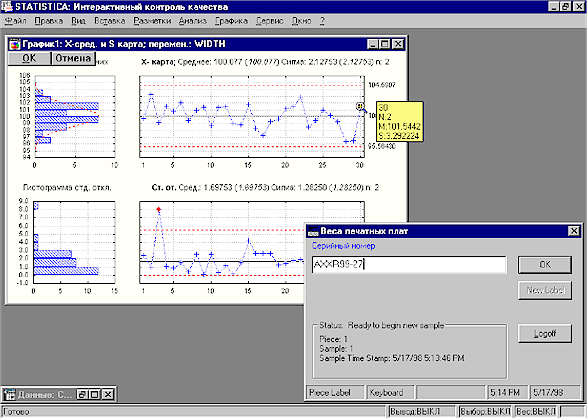The width and height of the screenshot is (587, 418).
Task: Click the standard deviation histogram plot
Action: click(74, 242)
